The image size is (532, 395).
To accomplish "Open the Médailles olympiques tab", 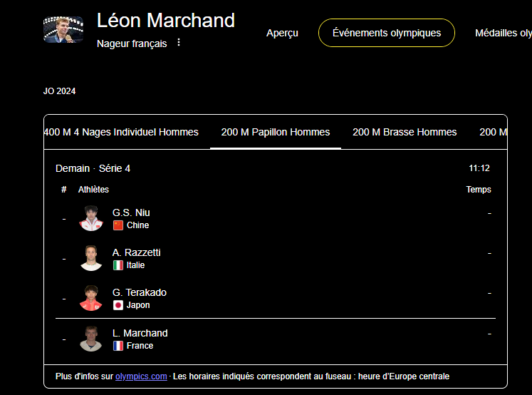I will click(x=503, y=33).
